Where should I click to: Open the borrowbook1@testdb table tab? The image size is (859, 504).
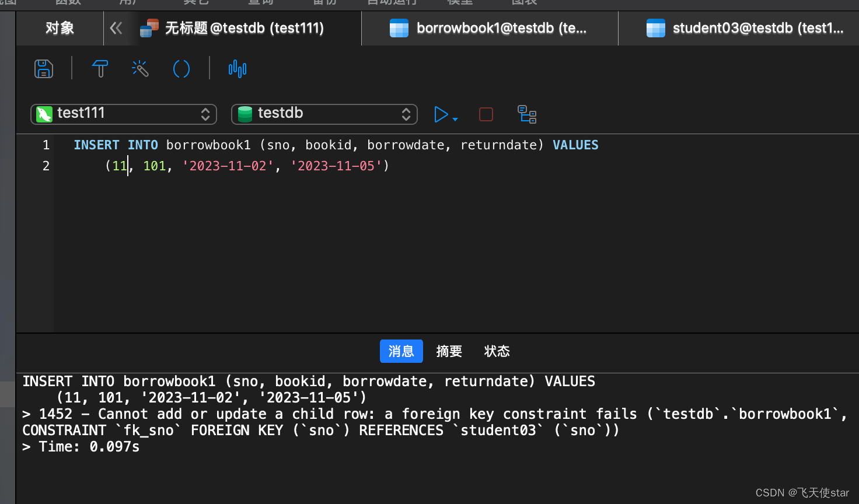point(490,28)
